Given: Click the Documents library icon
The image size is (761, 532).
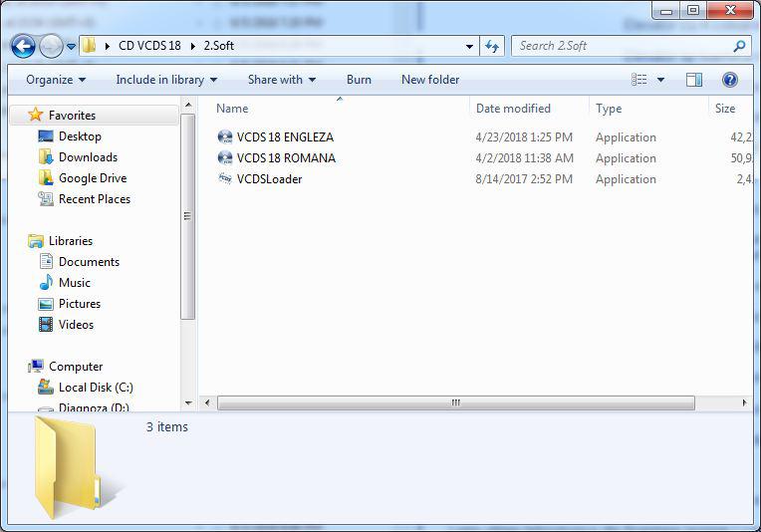Looking at the screenshot, I should pyautogui.click(x=46, y=261).
